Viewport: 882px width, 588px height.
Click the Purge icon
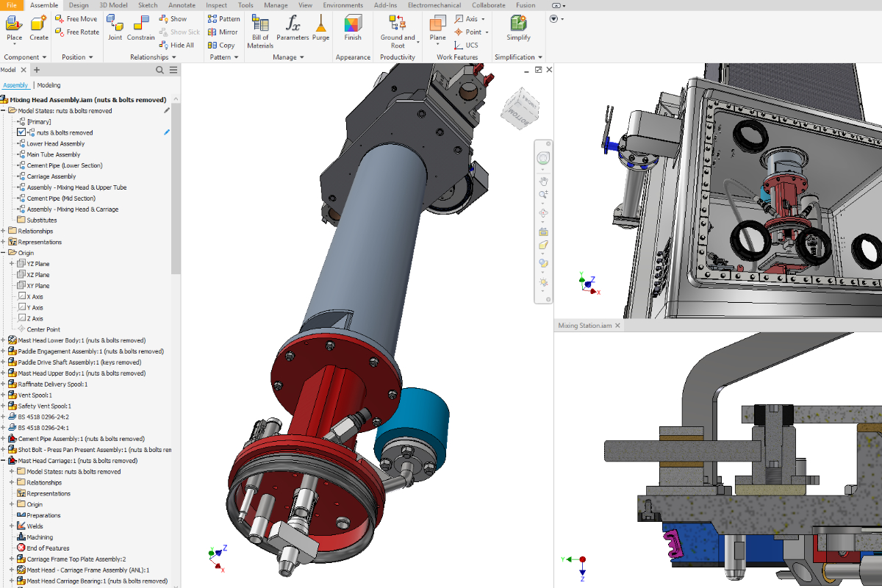click(320, 24)
